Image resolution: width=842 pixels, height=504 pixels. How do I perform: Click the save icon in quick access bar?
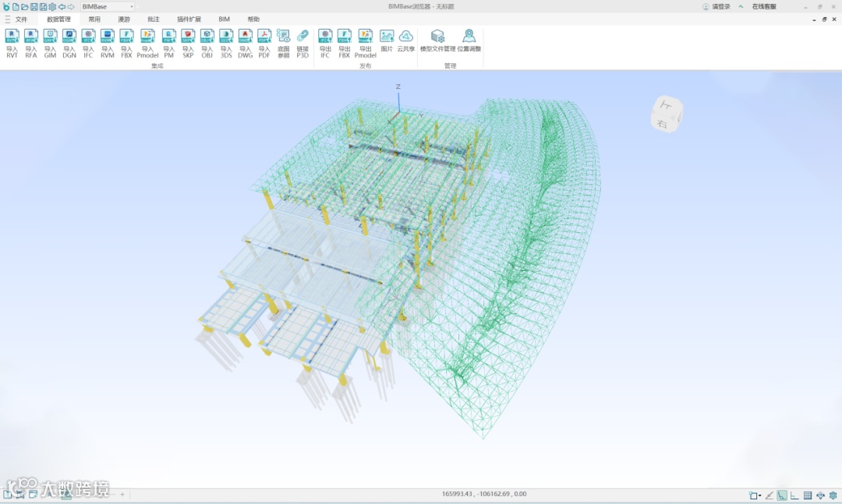point(34,7)
